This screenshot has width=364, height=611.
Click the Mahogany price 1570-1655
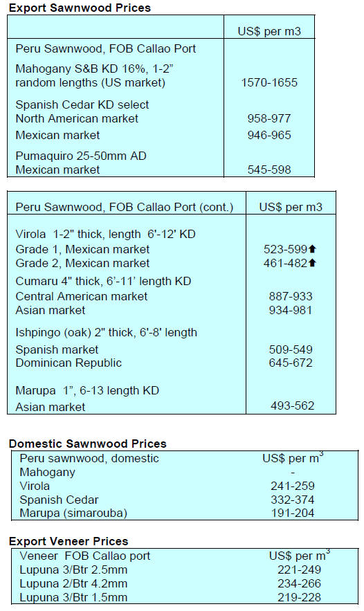pos(269,82)
